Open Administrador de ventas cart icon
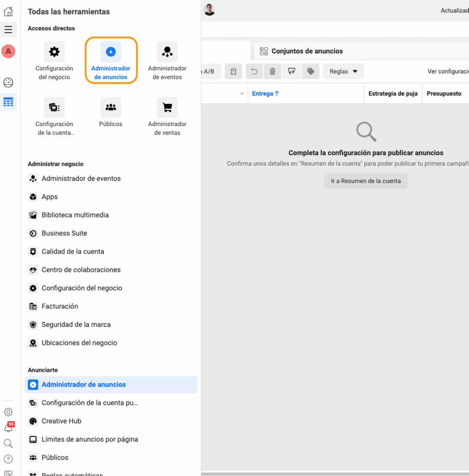Screen dimensions: 469x476 pos(167,108)
